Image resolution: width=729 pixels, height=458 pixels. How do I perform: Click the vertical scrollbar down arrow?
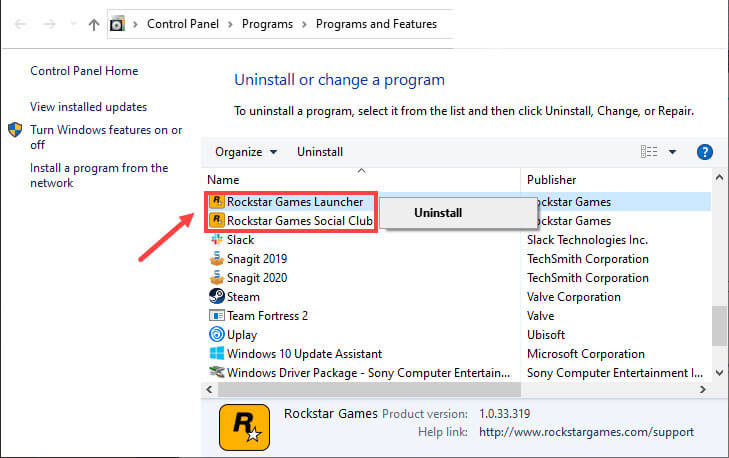coord(719,373)
